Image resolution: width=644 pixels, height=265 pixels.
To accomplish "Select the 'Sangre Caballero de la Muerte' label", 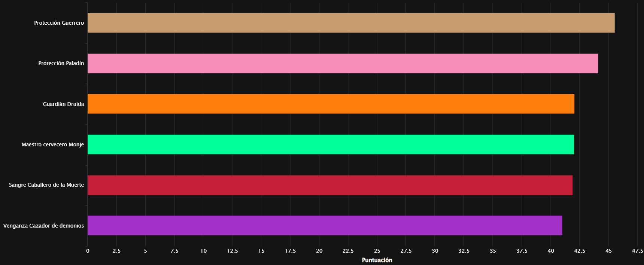I will pyautogui.click(x=46, y=185).
